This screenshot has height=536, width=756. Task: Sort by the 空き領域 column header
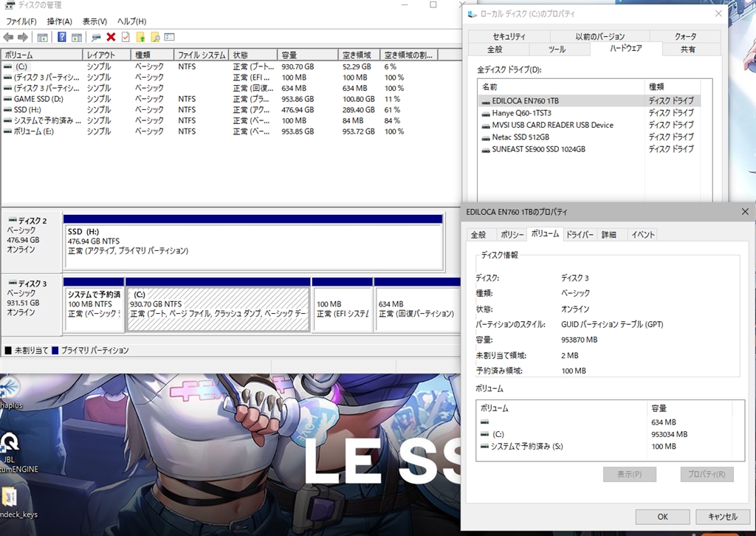(359, 55)
